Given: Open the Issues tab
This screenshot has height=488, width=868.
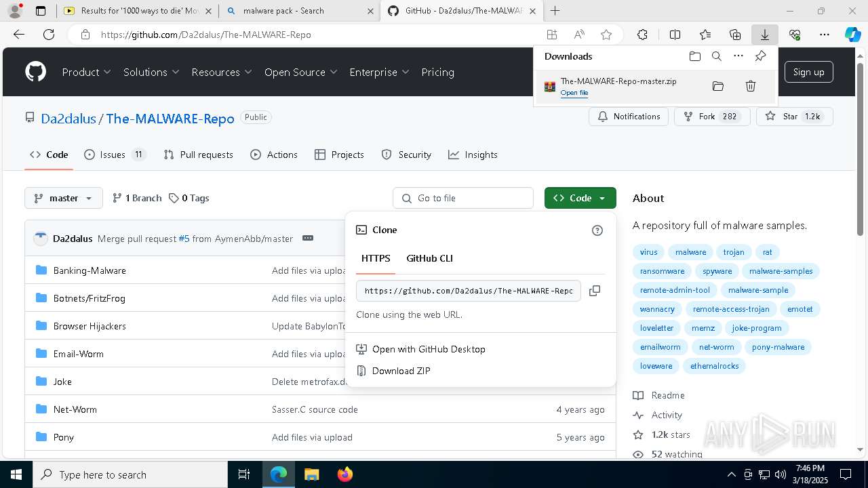Looking at the screenshot, I should click(x=114, y=155).
